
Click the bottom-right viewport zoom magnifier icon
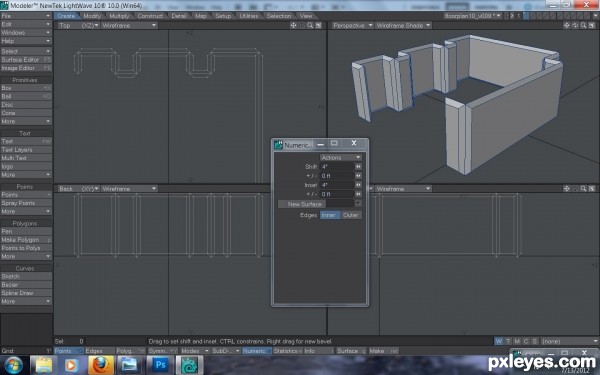584,189
